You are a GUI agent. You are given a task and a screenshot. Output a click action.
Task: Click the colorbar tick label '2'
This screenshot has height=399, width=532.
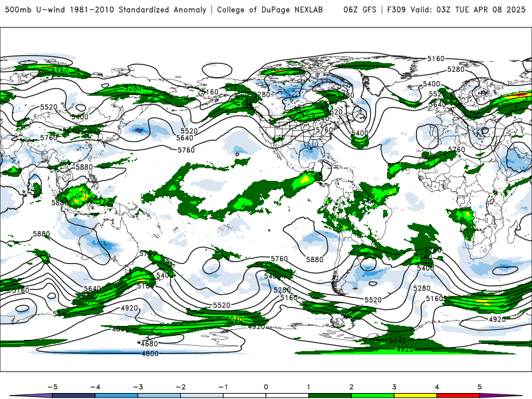pos(351,387)
